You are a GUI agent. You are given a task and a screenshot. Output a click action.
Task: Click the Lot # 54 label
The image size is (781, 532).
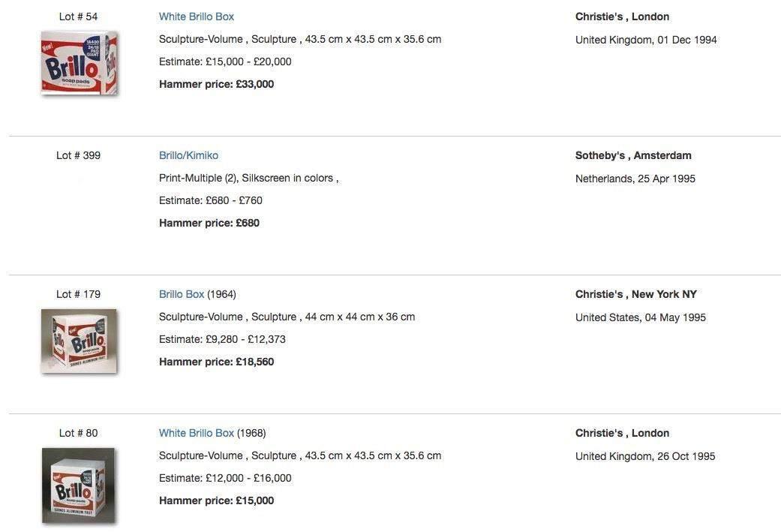click(78, 17)
